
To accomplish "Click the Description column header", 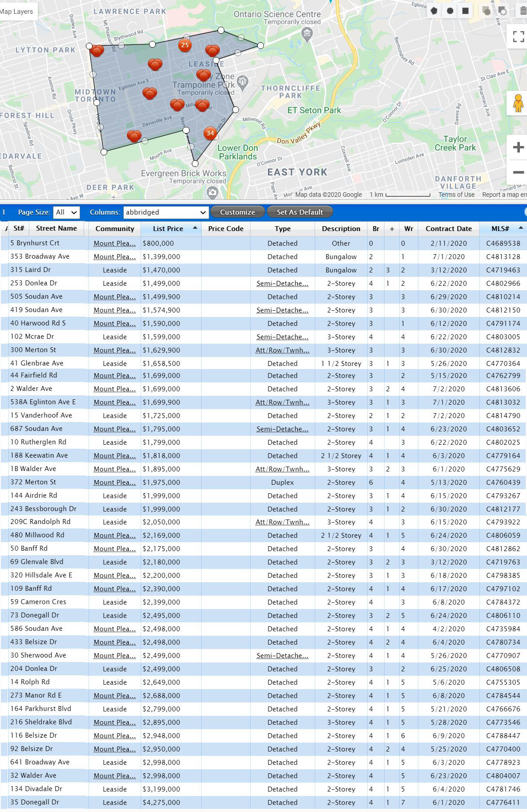I will (341, 229).
